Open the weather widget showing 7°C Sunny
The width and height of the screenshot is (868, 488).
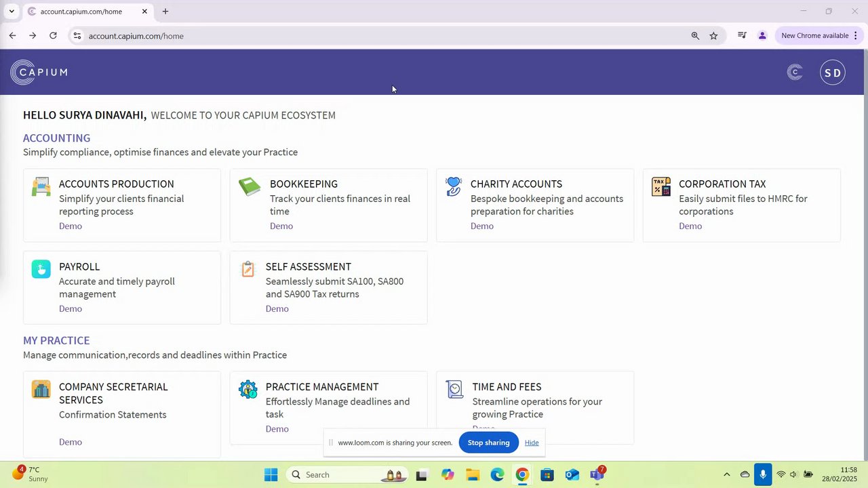pos(29,474)
